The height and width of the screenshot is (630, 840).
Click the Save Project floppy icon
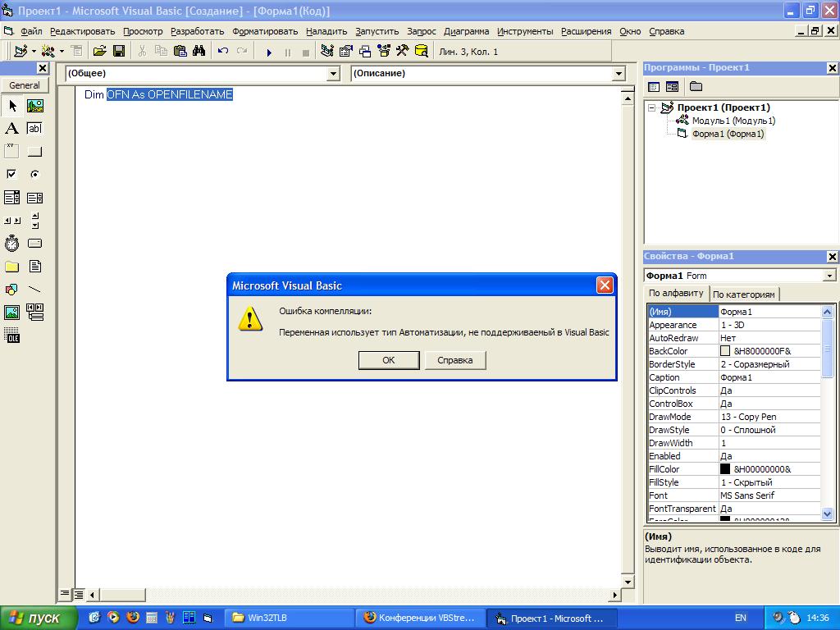119,52
